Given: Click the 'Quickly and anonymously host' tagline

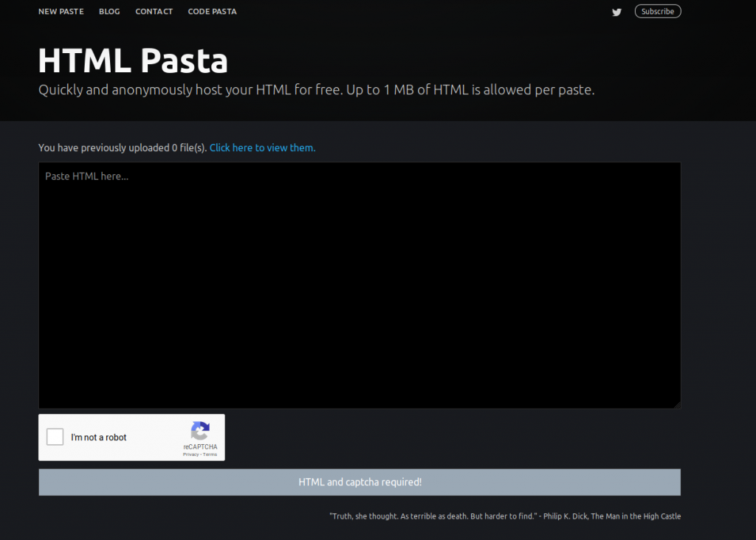Looking at the screenshot, I should click(x=316, y=90).
